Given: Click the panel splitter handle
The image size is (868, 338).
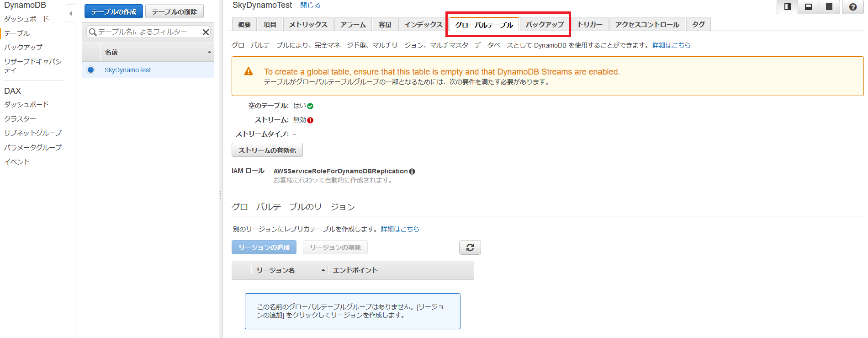Looking at the screenshot, I should point(220,195).
